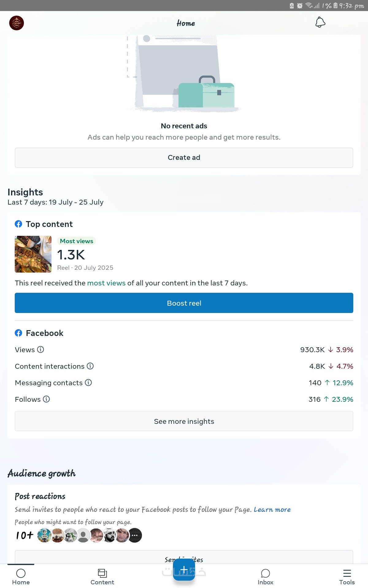Open the top reel thumbnail
The image size is (368, 588).
(x=33, y=254)
